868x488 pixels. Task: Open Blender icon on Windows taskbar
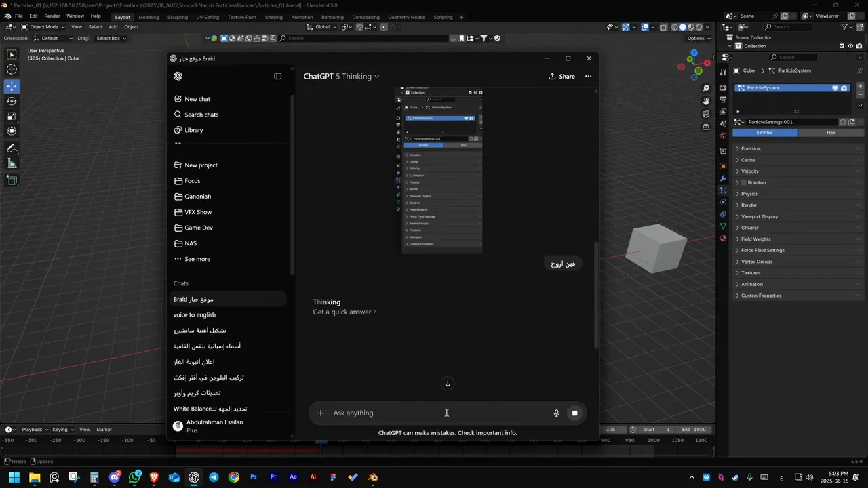point(372,477)
